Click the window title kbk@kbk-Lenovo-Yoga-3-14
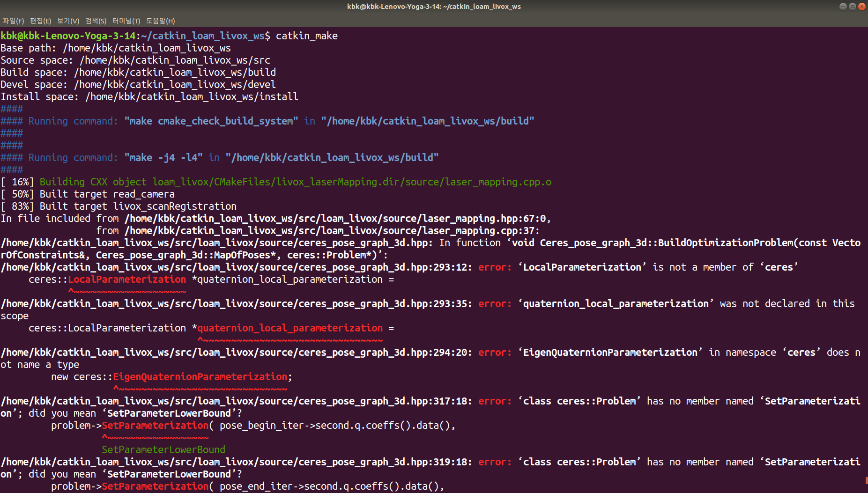This screenshot has width=868, height=493. 434,7
